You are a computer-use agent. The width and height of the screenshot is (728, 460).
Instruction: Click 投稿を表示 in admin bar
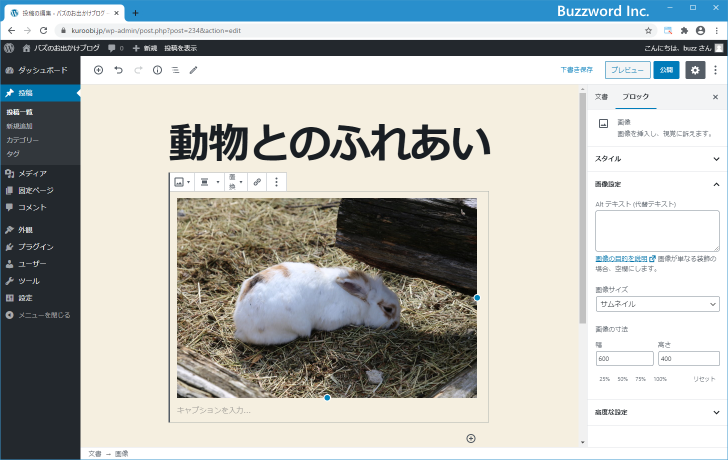click(181, 48)
